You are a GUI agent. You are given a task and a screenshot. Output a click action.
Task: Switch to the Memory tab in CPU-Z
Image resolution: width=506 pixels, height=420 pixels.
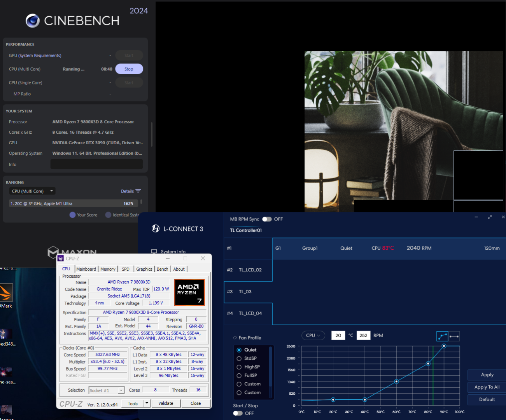coord(108,269)
